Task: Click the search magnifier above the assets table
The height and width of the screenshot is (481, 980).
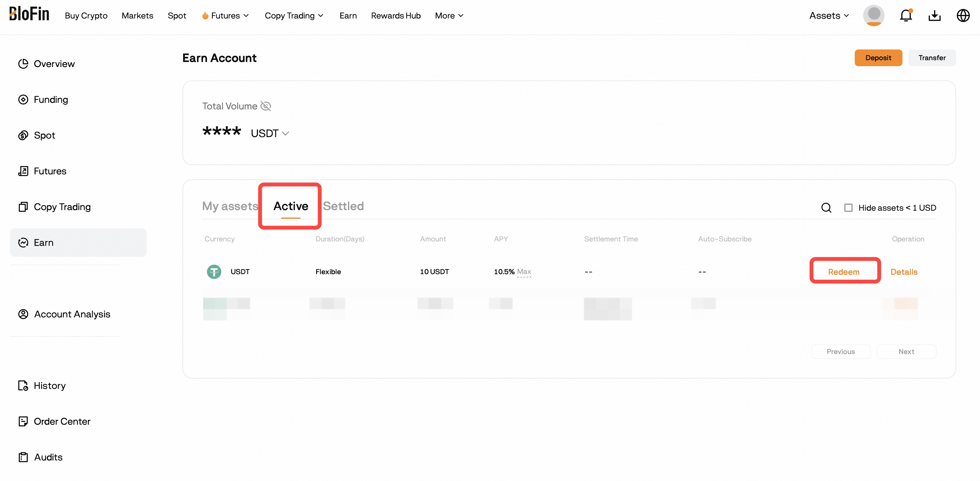Action: click(826, 208)
